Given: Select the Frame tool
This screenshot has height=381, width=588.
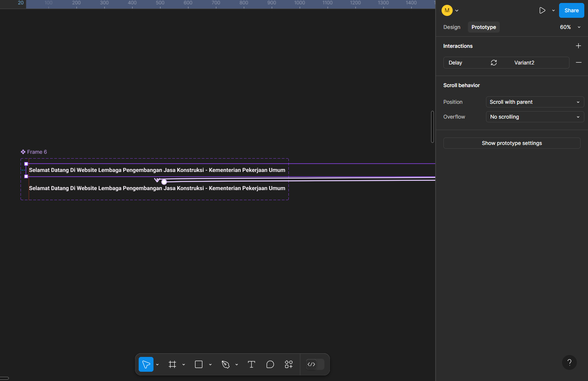Looking at the screenshot, I should coord(172,364).
